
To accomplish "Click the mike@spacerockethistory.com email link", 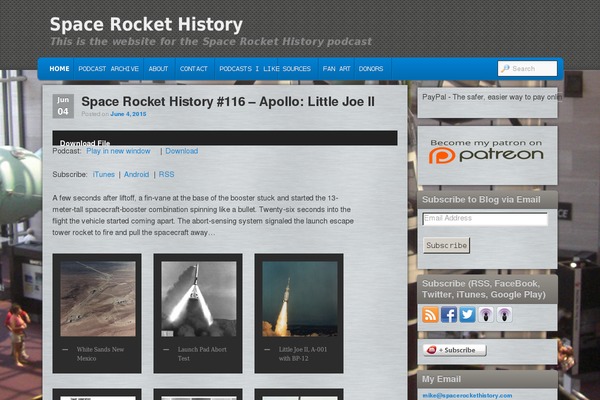I will 467,395.
